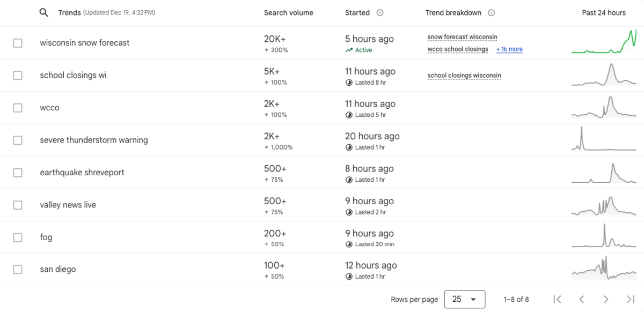Jump to the last page of results
This screenshot has width=644, height=312.
631,299
